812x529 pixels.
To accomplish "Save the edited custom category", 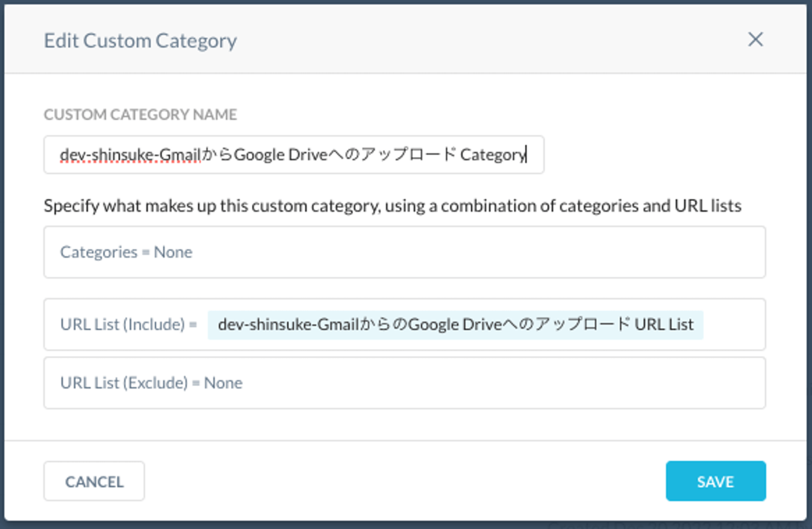I will [x=715, y=481].
